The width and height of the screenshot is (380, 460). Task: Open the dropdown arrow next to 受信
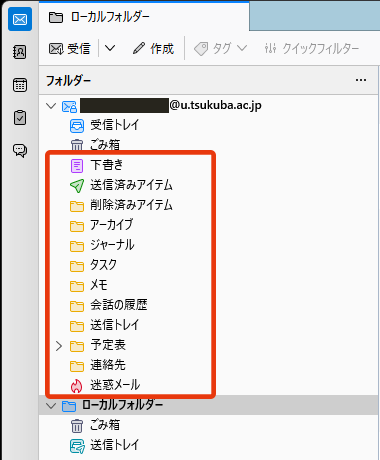click(x=110, y=49)
